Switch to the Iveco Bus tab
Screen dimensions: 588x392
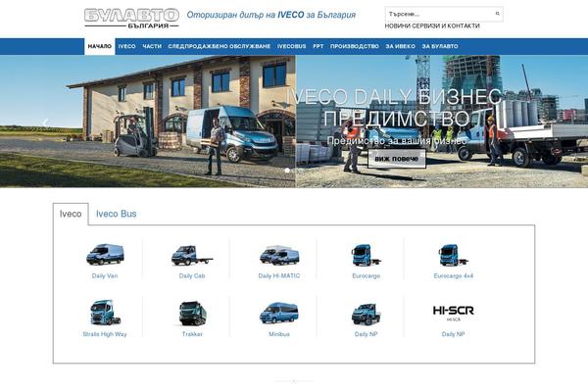coord(117,214)
